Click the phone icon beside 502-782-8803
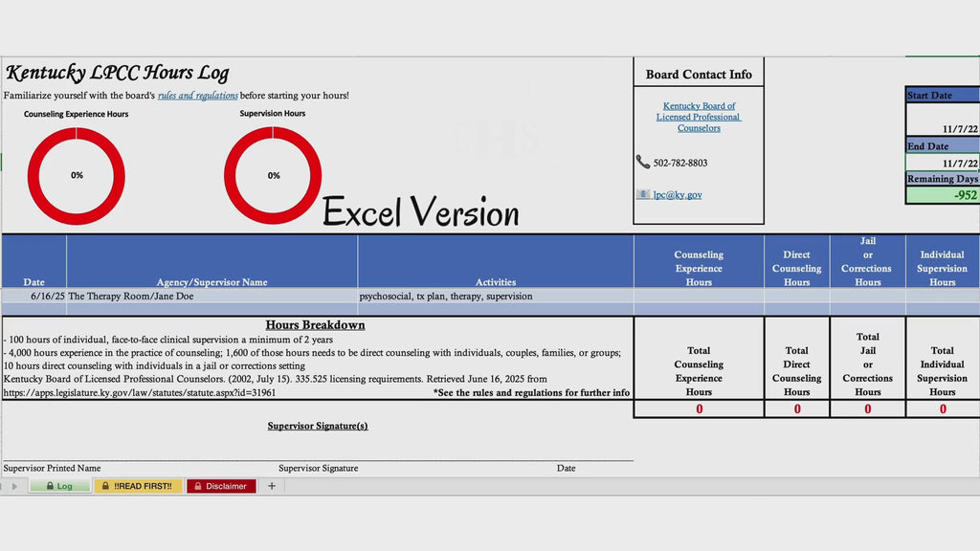 point(642,162)
